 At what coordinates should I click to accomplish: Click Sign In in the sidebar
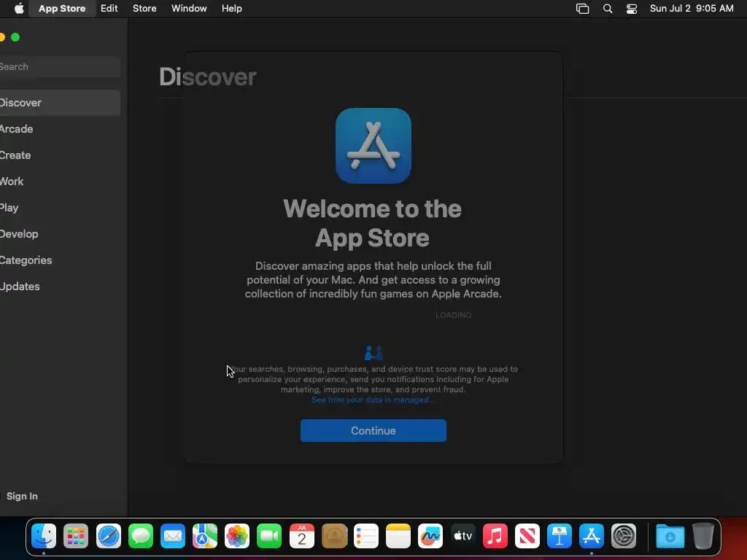[22, 496]
